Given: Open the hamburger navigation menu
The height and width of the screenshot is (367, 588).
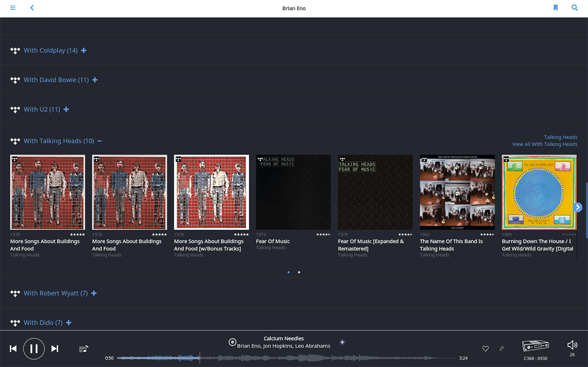Looking at the screenshot, I should pos(13,8).
